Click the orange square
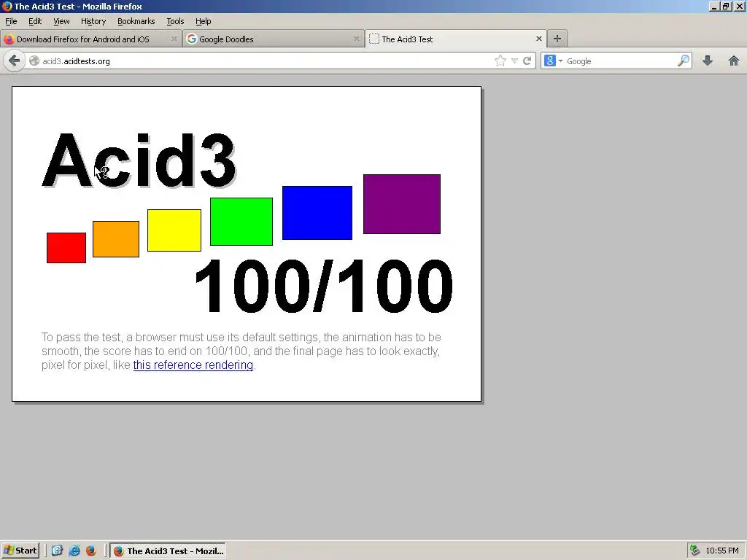 [116, 239]
